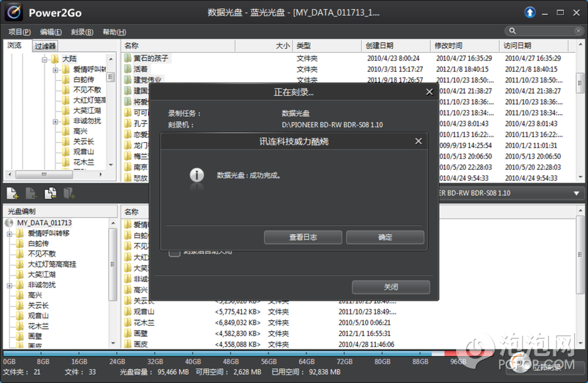Viewport: 588px width, 383px height.
Task: Click folder icon for 孔子 in file list
Action: (128, 123)
